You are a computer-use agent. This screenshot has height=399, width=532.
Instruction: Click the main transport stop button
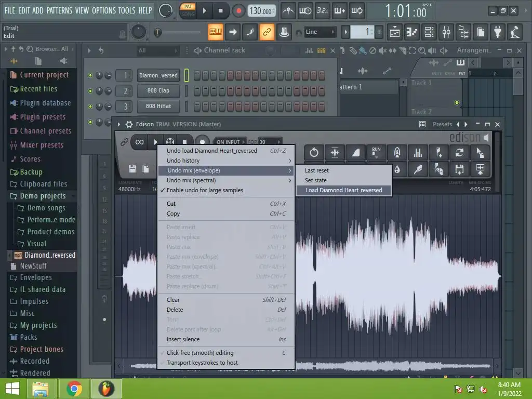[220, 11]
